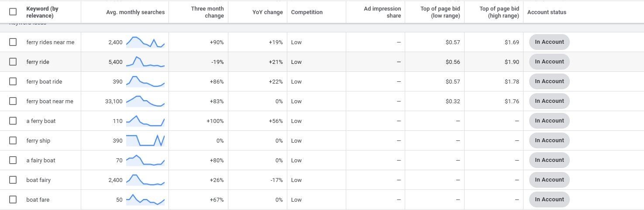Sort by YoY change column header
This screenshot has width=644, height=210.
(268, 12)
